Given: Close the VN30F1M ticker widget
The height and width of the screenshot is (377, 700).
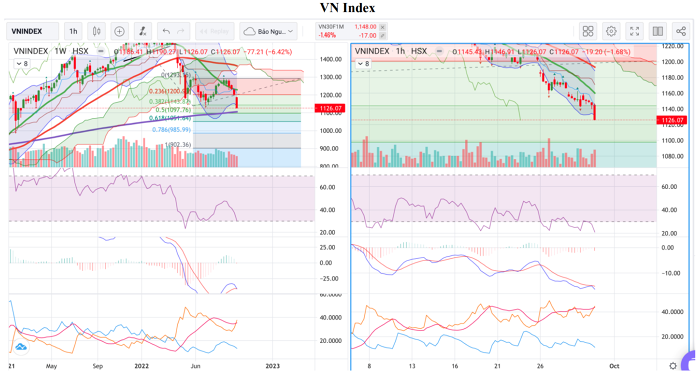Looking at the screenshot, I should click(x=383, y=27).
